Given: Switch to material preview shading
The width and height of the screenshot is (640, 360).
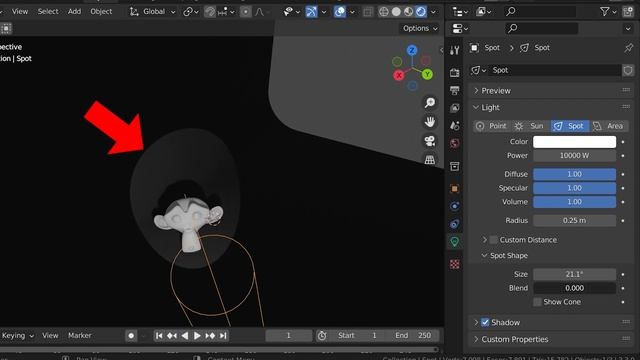Looking at the screenshot, I should pos(409,12).
